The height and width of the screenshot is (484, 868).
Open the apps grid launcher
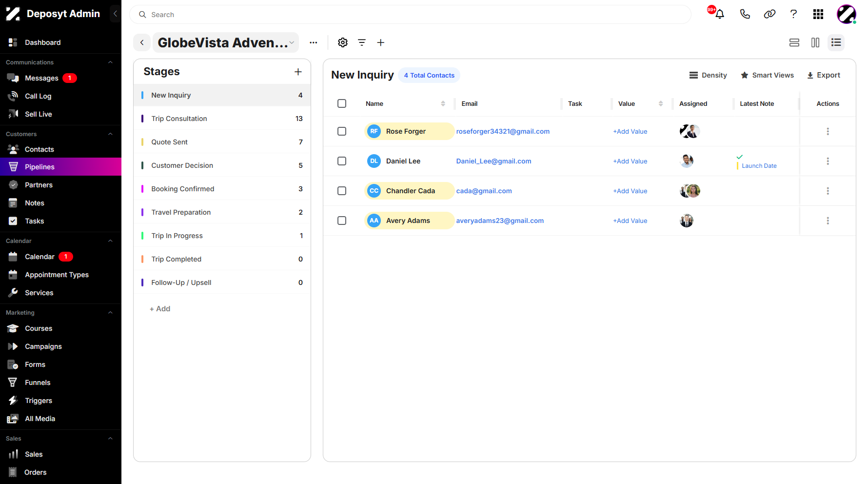click(818, 14)
